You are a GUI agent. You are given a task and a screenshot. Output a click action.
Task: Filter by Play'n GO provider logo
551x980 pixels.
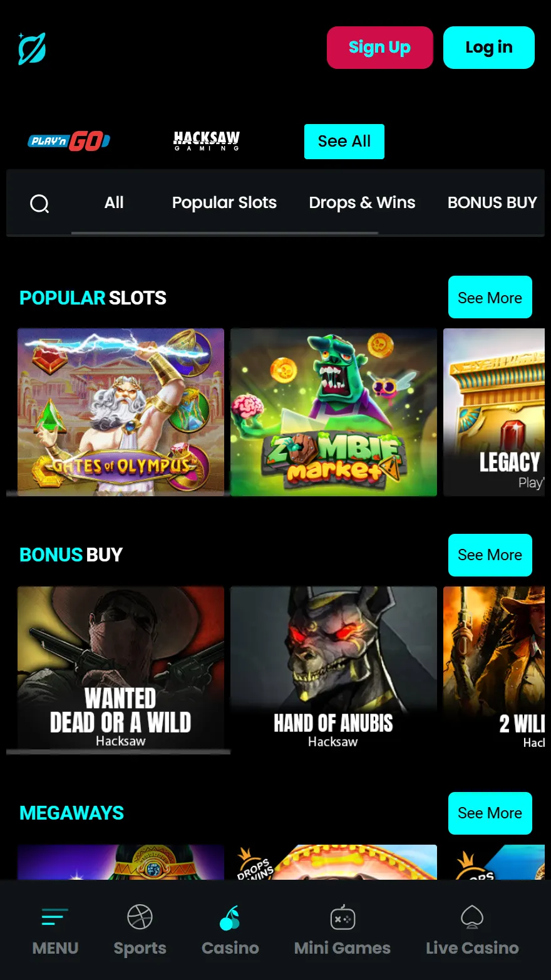tap(69, 142)
